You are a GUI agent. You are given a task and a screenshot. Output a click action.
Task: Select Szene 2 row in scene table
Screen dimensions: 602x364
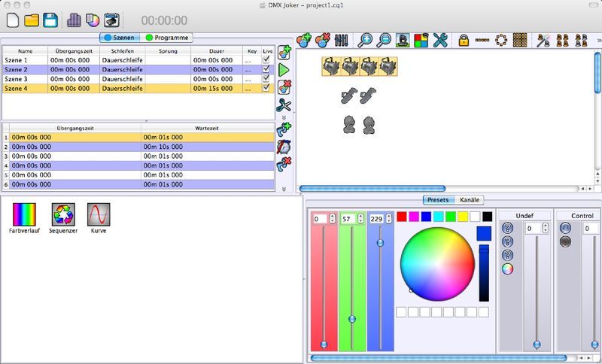138,69
